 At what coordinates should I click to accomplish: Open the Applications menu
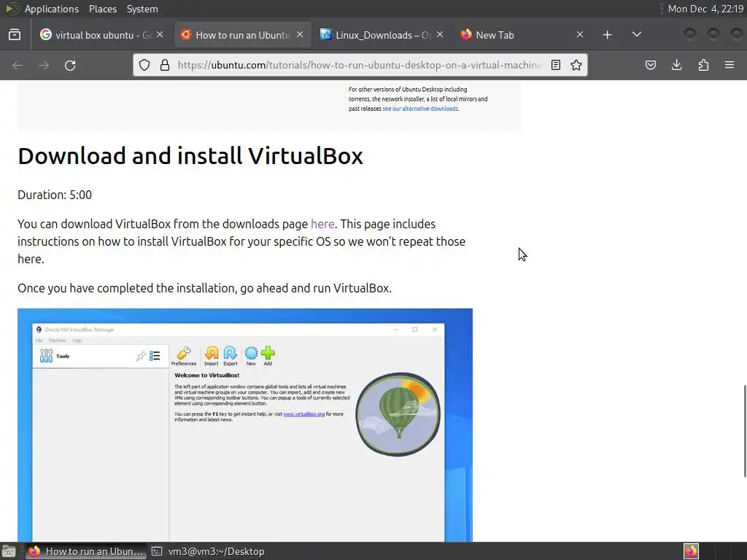(52, 9)
